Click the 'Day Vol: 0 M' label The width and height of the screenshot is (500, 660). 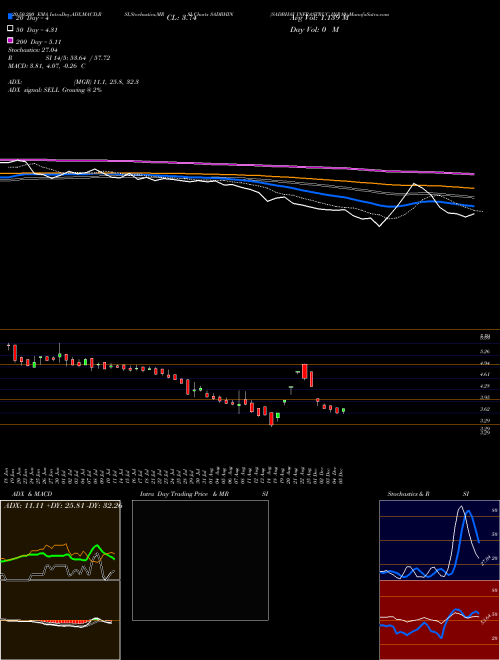[x=314, y=30]
